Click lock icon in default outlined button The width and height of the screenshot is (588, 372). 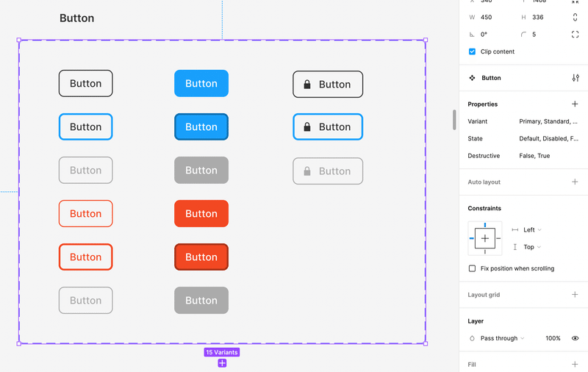coord(307,84)
